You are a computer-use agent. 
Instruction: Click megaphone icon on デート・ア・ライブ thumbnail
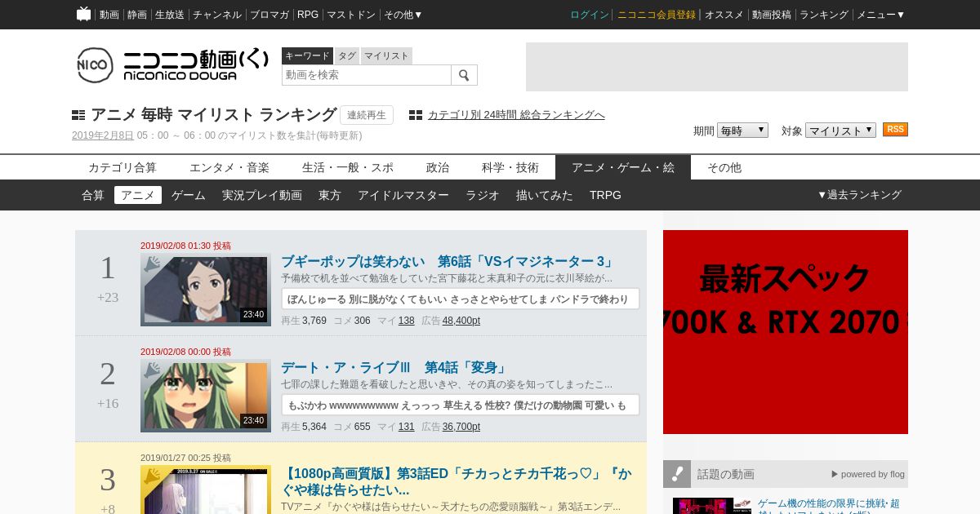coord(152,370)
